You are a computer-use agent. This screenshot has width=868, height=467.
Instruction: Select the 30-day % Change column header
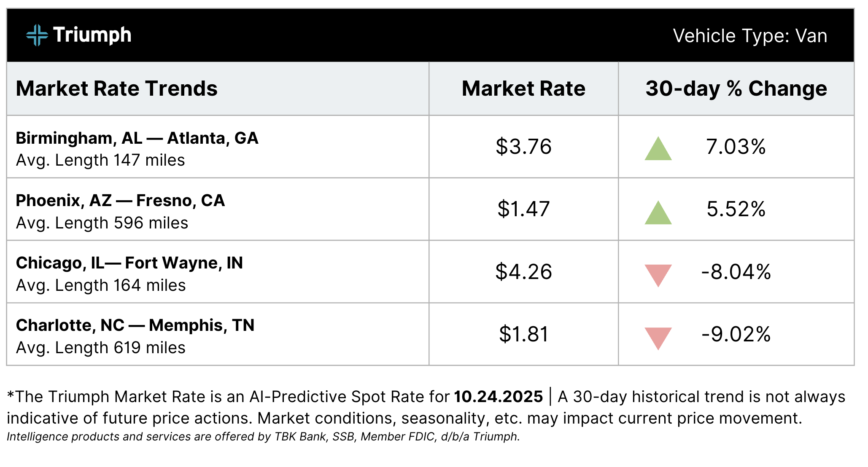tap(736, 89)
